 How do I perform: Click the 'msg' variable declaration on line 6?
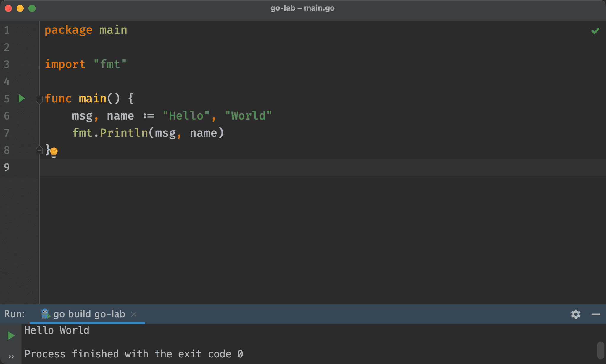coord(82,116)
